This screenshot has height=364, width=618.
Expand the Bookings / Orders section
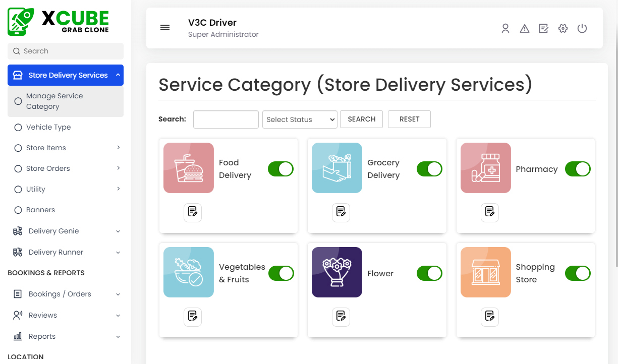59,294
